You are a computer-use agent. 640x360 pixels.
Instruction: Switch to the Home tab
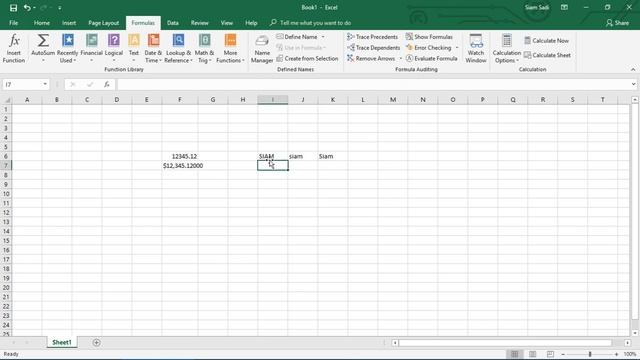pos(42,23)
